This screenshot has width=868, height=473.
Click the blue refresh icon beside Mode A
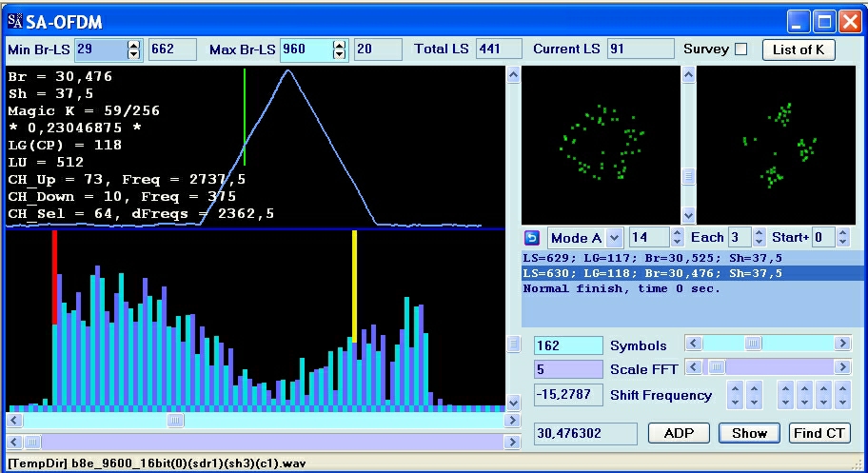click(x=531, y=238)
